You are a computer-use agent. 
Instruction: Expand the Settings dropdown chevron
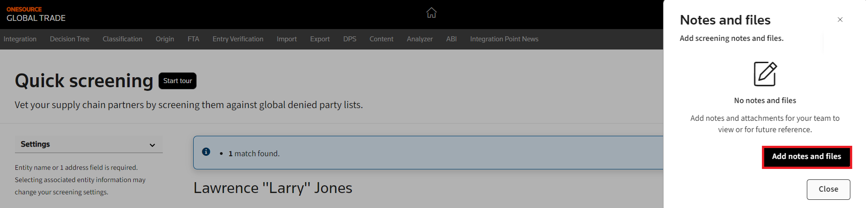coord(152,145)
